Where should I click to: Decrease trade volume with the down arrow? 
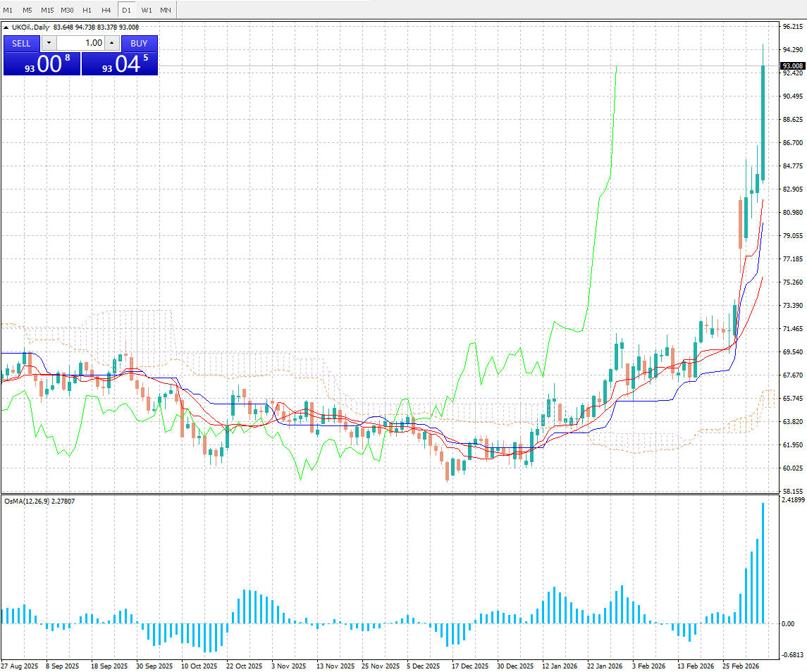point(49,43)
